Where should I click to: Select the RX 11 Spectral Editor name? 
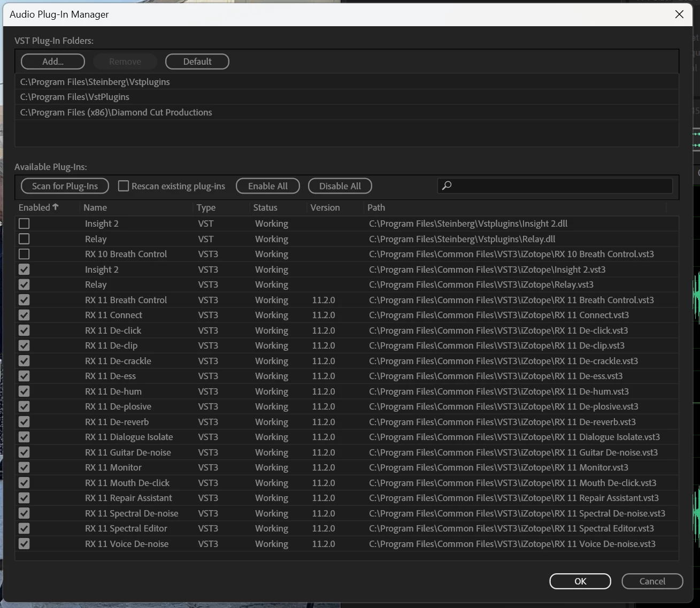pos(126,528)
